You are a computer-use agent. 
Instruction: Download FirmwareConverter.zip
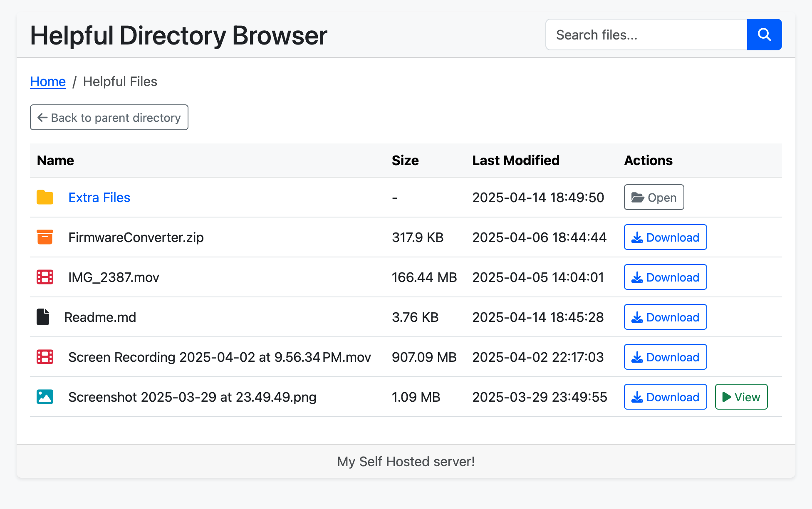click(665, 237)
